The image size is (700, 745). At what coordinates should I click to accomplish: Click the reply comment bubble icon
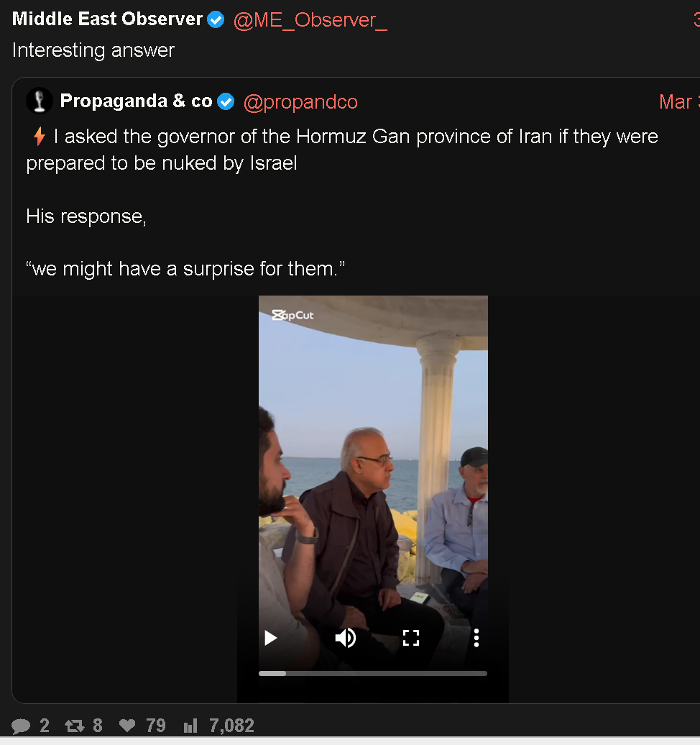click(x=20, y=726)
